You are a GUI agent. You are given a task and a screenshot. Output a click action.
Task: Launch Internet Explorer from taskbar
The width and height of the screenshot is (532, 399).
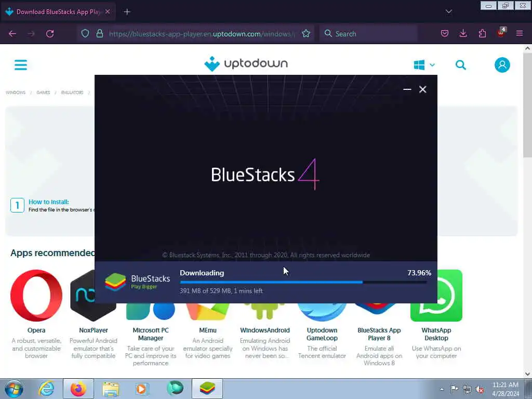46,389
